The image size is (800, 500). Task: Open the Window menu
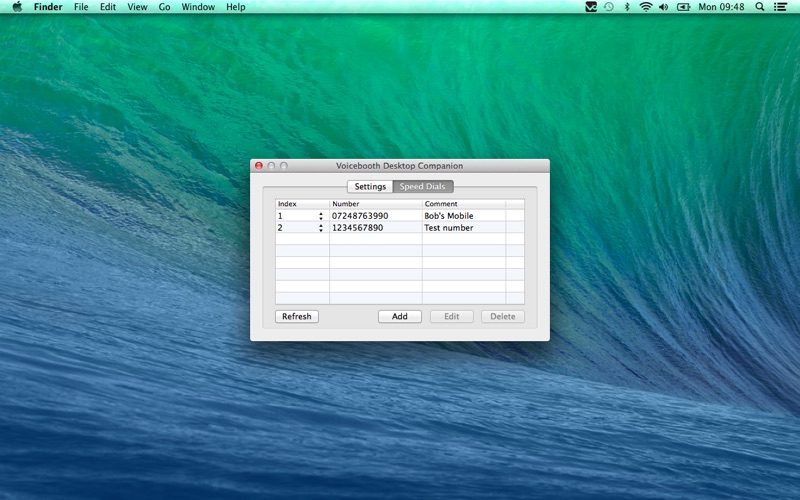tap(198, 7)
